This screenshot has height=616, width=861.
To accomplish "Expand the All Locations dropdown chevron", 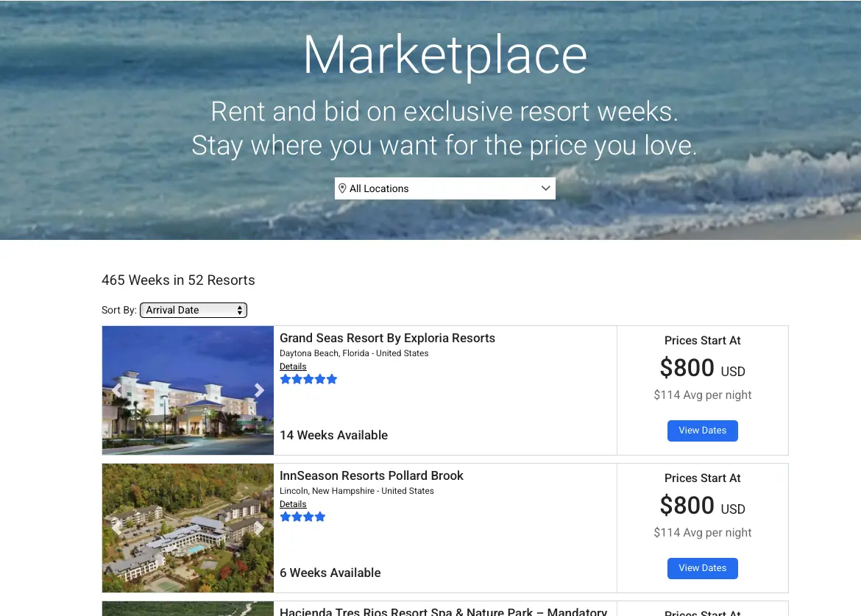I will tap(545, 188).
